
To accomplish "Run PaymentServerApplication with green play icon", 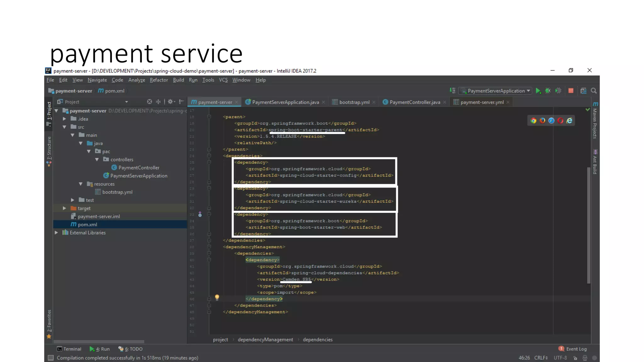I will click(538, 91).
